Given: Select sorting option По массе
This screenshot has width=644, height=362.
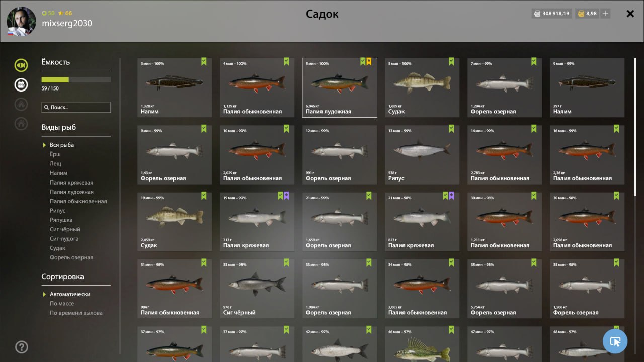Looking at the screenshot, I should point(62,303).
